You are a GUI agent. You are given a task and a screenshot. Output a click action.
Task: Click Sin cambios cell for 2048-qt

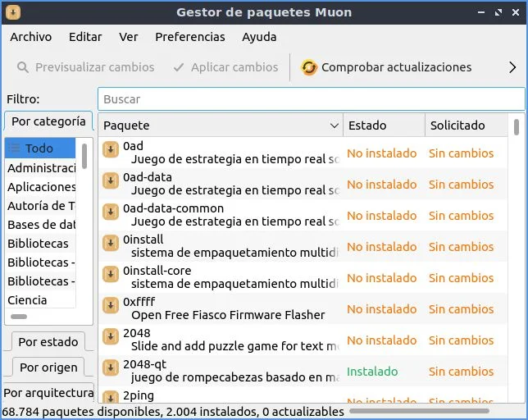pos(461,371)
